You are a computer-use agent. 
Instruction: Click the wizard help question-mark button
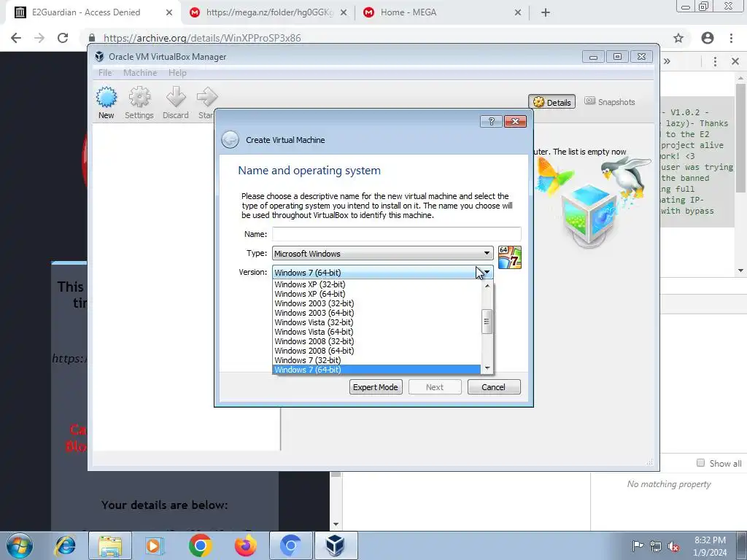(x=491, y=122)
